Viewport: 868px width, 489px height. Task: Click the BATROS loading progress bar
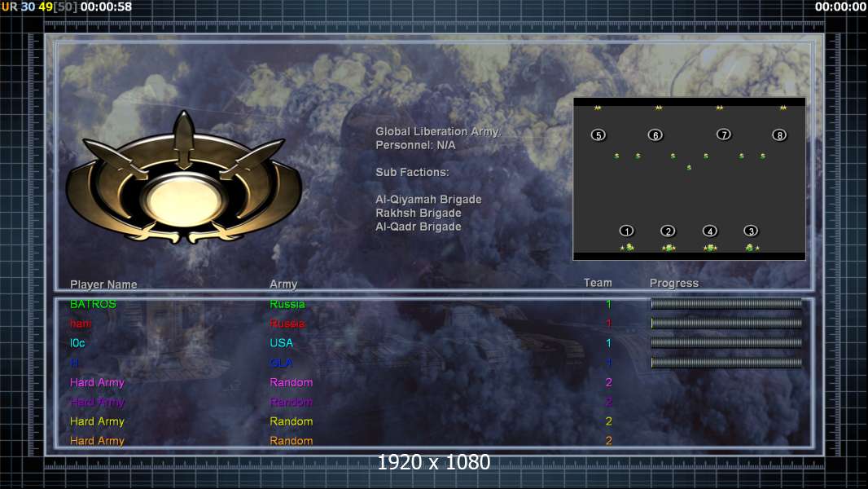pyautogui.click(x=726, y=303)
